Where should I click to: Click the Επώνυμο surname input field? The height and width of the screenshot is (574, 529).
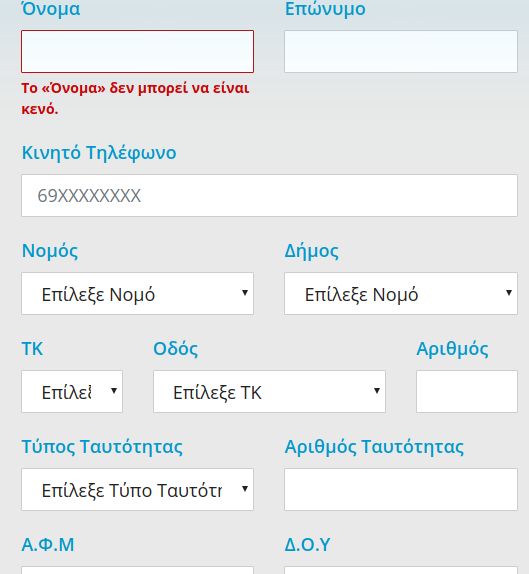coord(401,51)
